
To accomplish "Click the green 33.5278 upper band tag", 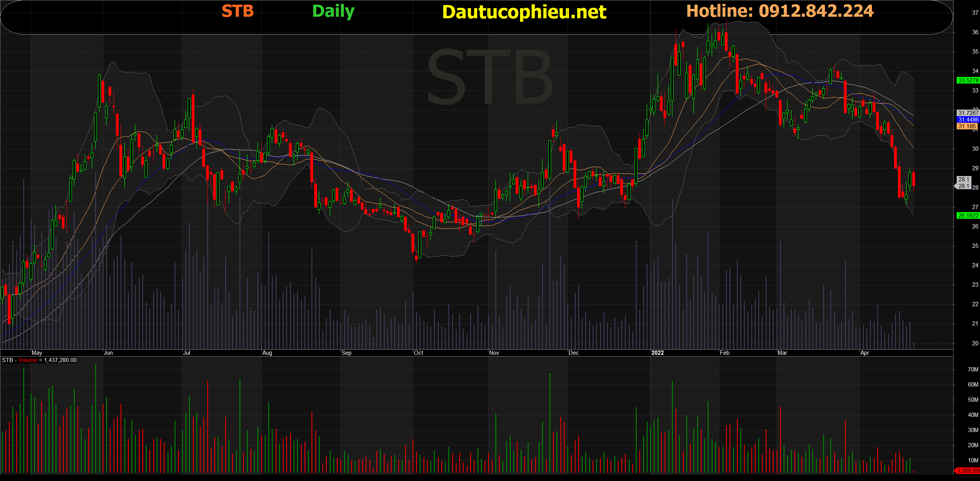I will pos(968,80).
